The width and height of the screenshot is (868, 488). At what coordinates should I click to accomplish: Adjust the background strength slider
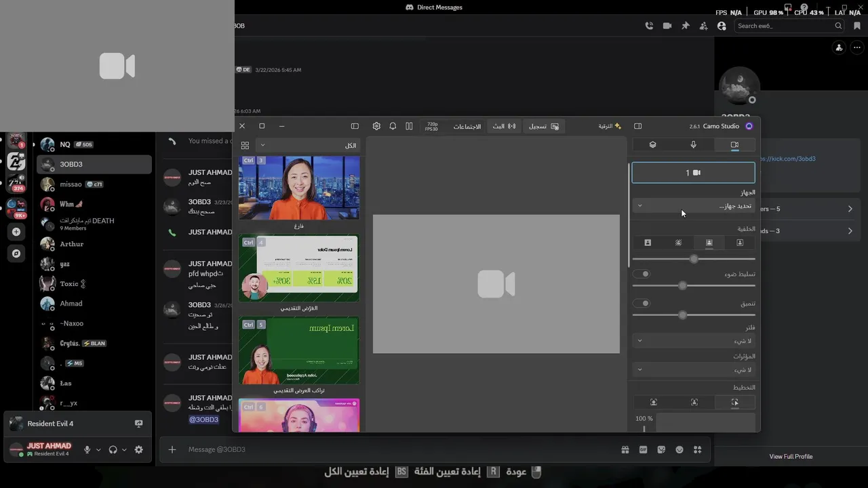coord(694,259)
